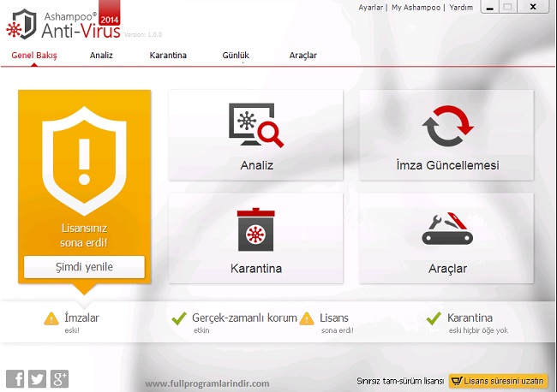557x392 pixels.
Task: Open the Araçlar pocket knife icon tile
Action: [447, 229]
